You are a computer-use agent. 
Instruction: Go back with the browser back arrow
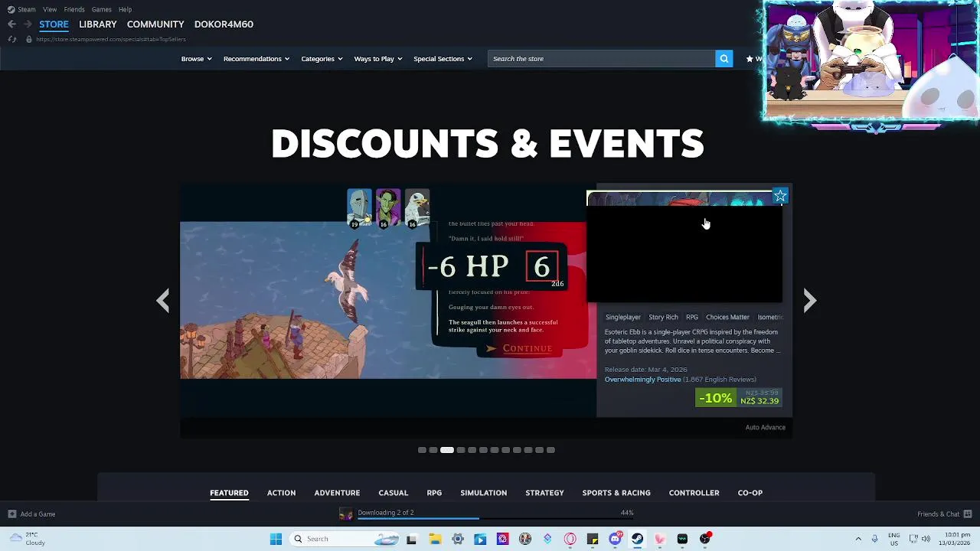coord(11,24)
